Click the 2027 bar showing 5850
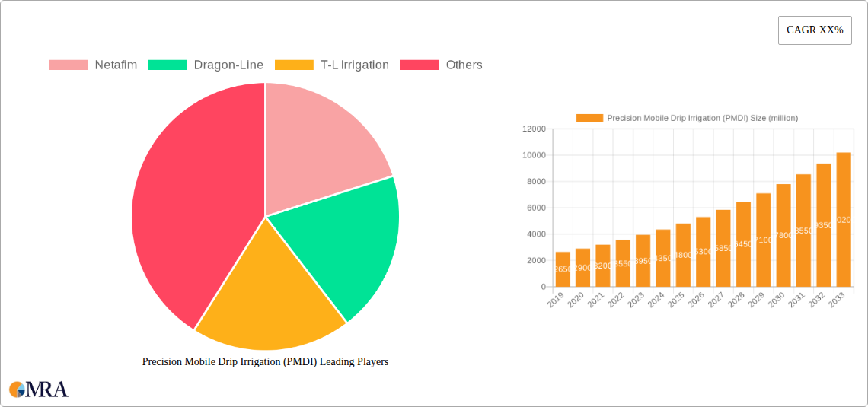The width and height of the screenshot is (868, 407). click(723, 248)
